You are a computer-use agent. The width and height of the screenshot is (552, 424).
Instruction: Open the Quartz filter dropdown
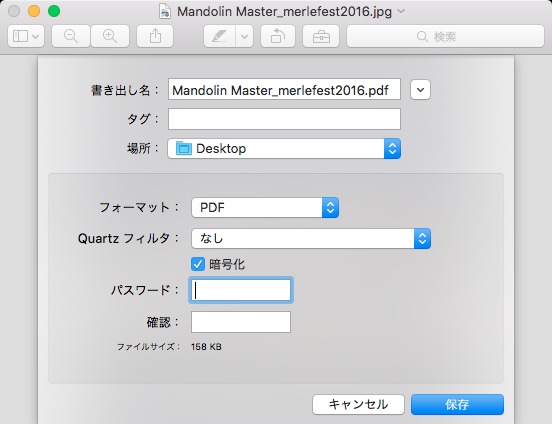click(x=311, y=238)
